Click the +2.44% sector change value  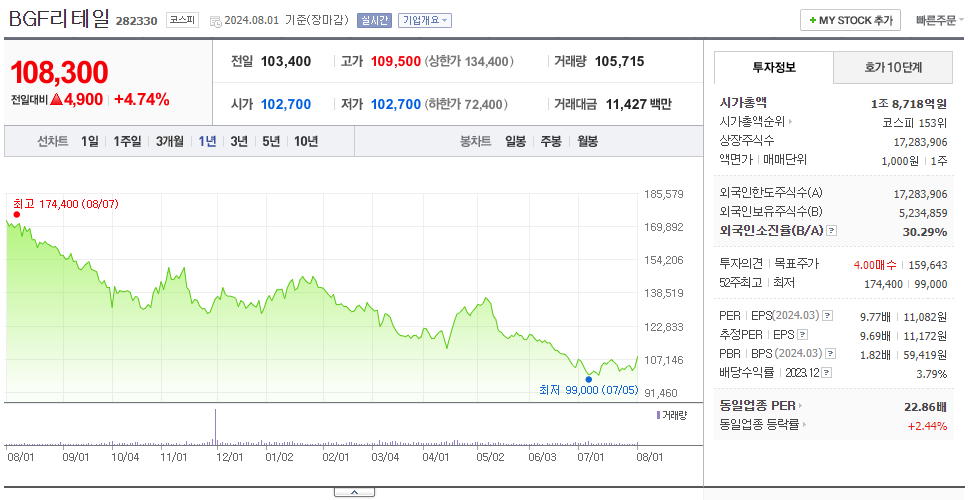coord(927,425)
